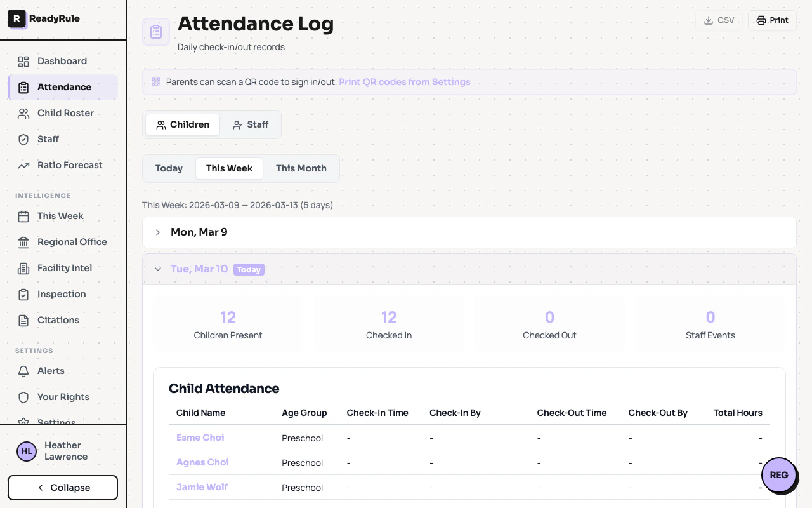812x508 pixels.
Task: Open Citations via its document icon
Action: pyautogui.click(x=23, y=320)
